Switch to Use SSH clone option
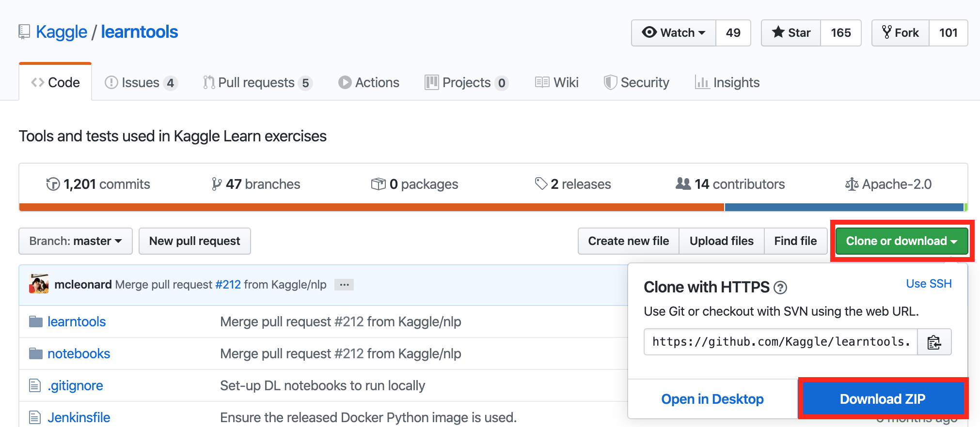The width and height of the screenshot is (980, 427). pyautogui.click(x=929, y=284)
